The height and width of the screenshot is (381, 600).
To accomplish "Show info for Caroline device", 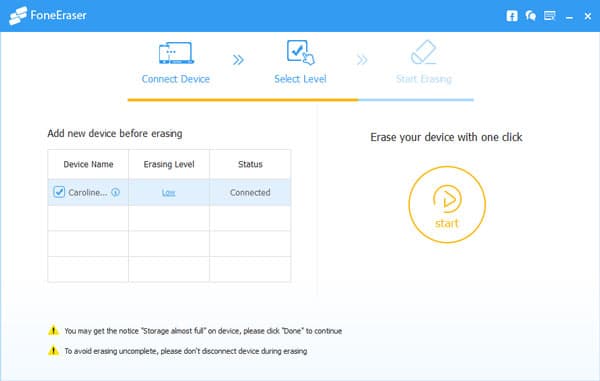I will tap(115, 192).
